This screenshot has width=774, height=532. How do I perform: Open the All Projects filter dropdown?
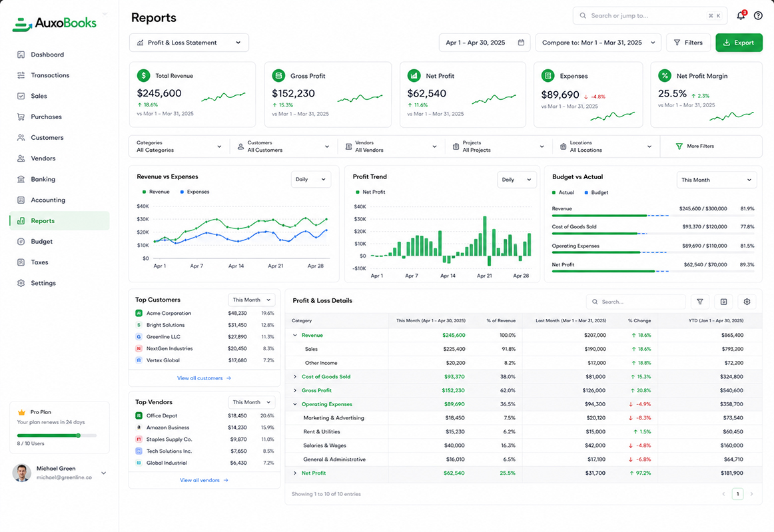(498, 146)
